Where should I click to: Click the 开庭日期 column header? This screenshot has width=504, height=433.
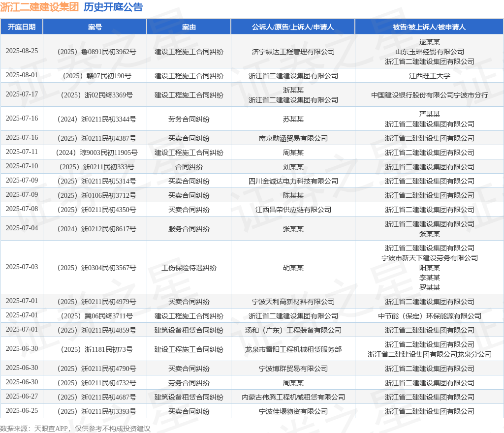pos(22,27)
